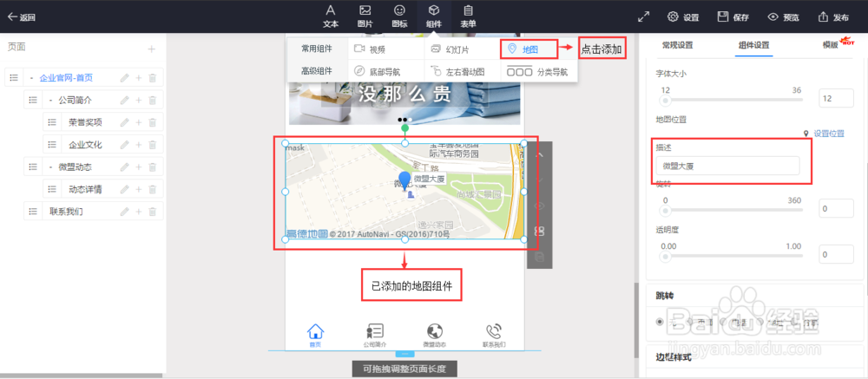
Task: Click the font size value field showing 12
Action: [x=836, y=99]
